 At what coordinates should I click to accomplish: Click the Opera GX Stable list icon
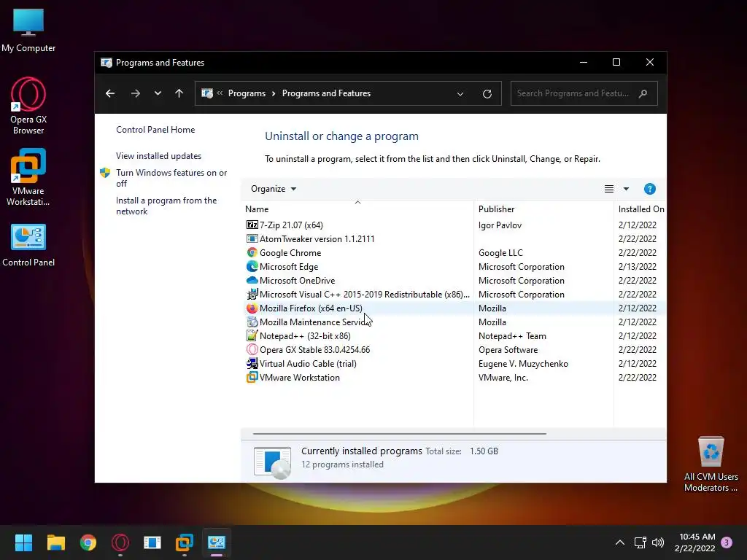click(252, 349)
